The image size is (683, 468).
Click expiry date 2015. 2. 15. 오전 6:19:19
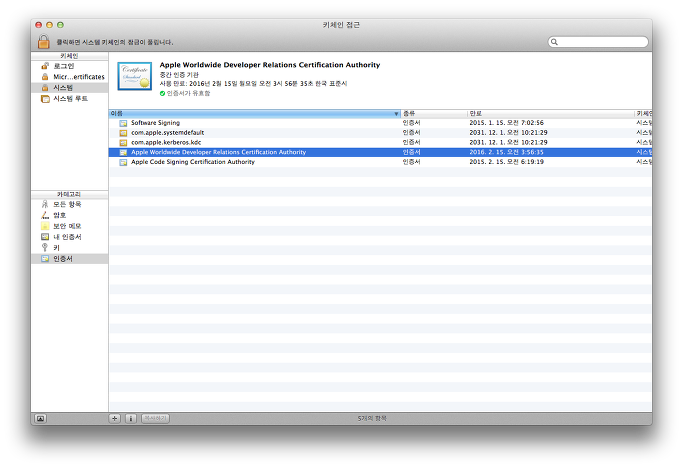(506, 162)
